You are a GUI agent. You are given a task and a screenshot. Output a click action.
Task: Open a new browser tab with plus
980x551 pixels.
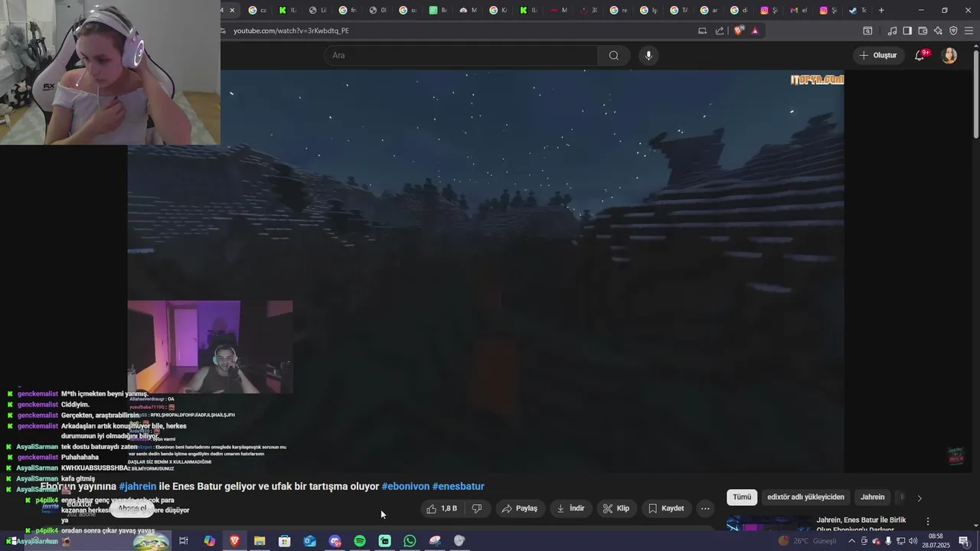click(x=881, y=10)
